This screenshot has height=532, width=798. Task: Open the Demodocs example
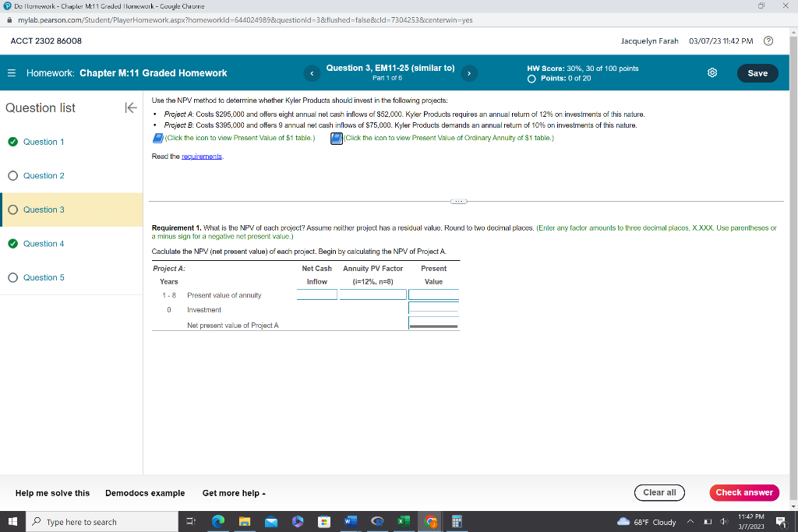(x=145, y=493)
